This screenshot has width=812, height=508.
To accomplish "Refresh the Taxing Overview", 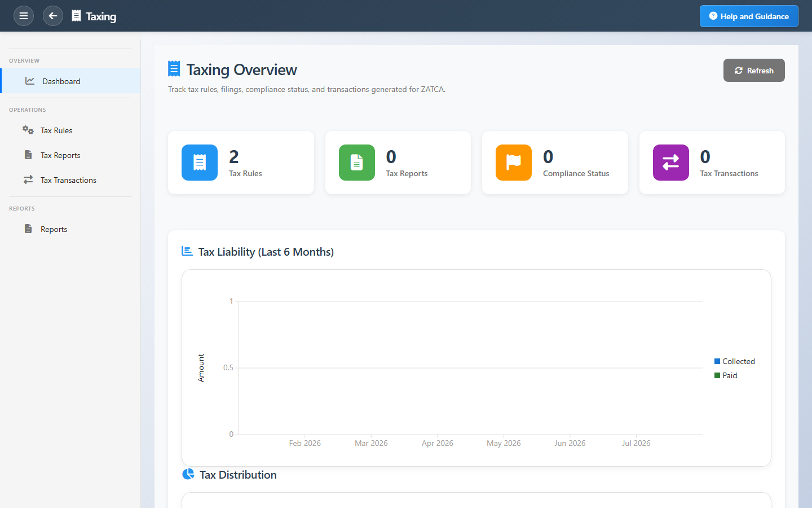I will click(x=754, y=71).
